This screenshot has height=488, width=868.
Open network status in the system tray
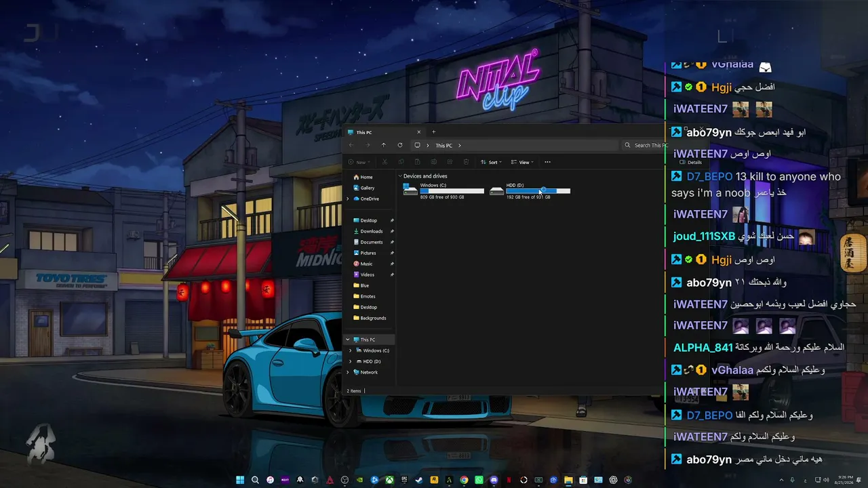pos(816,480)
